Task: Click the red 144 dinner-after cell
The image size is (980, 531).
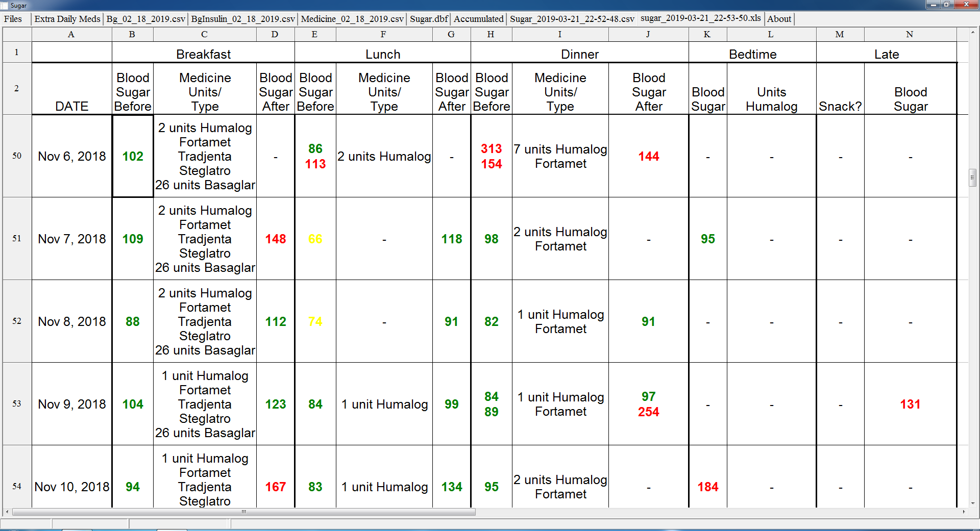Action: coord(649,156)
